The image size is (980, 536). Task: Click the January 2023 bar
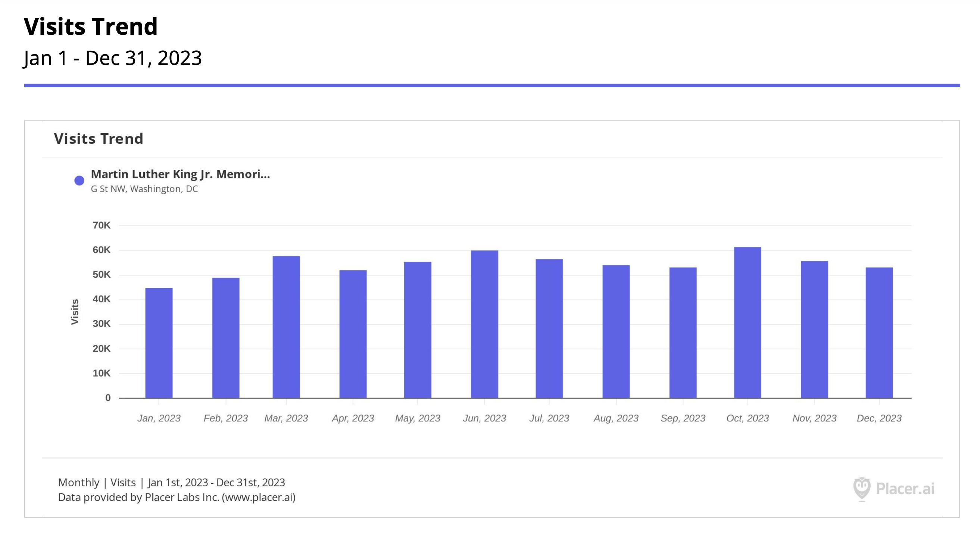click(159, 342)
